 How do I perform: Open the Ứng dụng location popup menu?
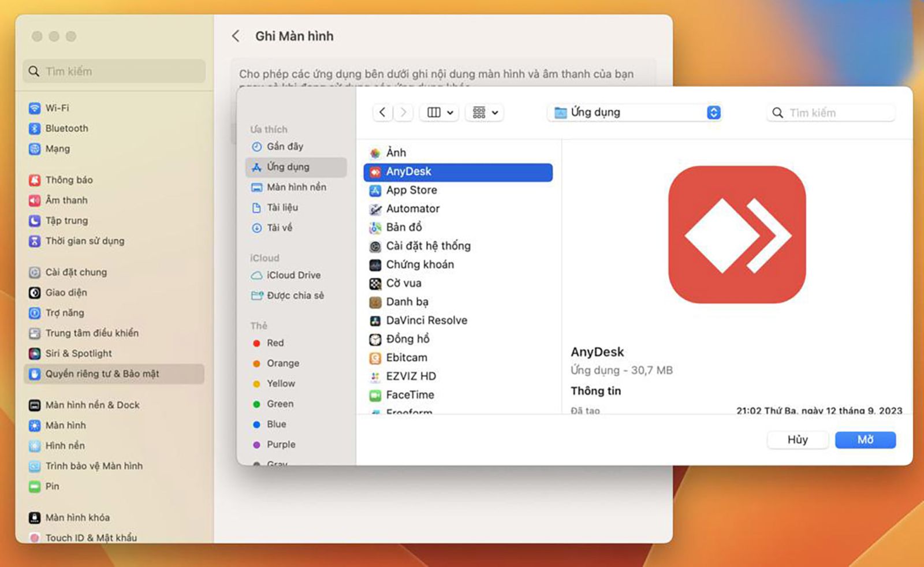(x=635, y=113)
